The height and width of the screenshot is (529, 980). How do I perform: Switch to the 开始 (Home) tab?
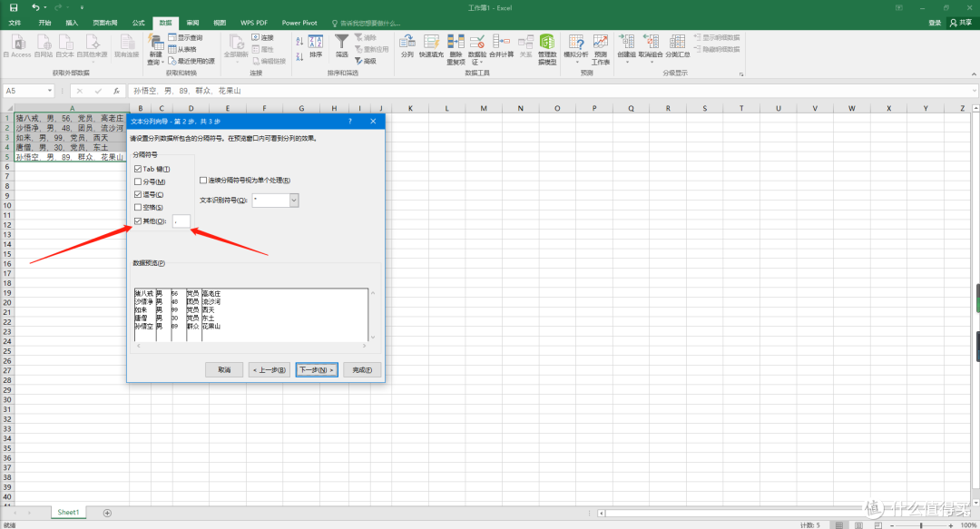[44, 23]
